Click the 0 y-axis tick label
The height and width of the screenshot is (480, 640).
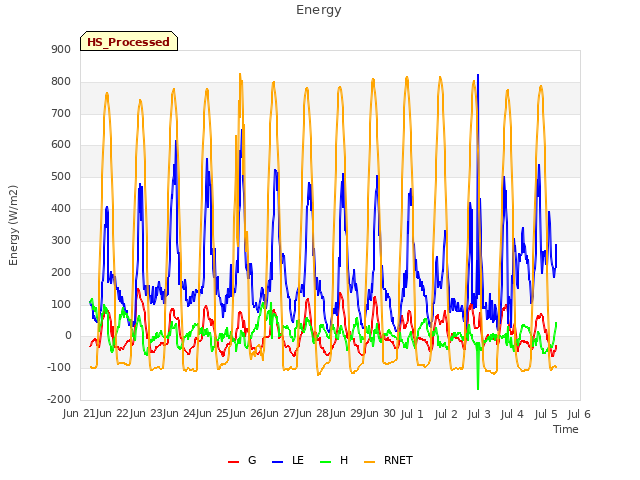[68, 336]
